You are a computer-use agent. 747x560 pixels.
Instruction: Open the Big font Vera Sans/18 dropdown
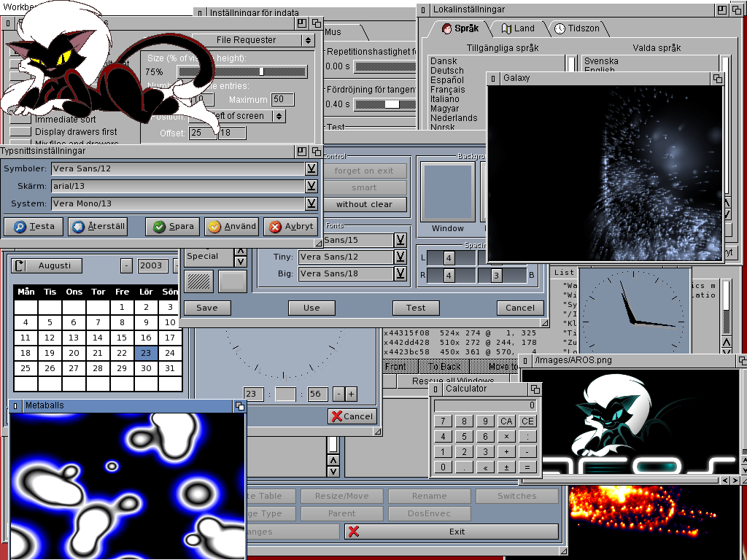point(400,273)
